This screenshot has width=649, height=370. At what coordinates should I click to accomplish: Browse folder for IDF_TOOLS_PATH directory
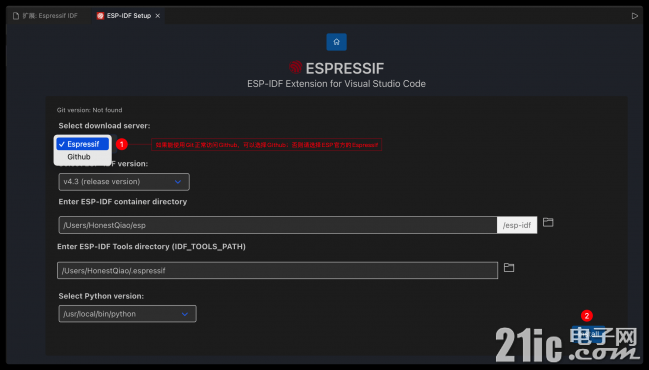point(509,268)
